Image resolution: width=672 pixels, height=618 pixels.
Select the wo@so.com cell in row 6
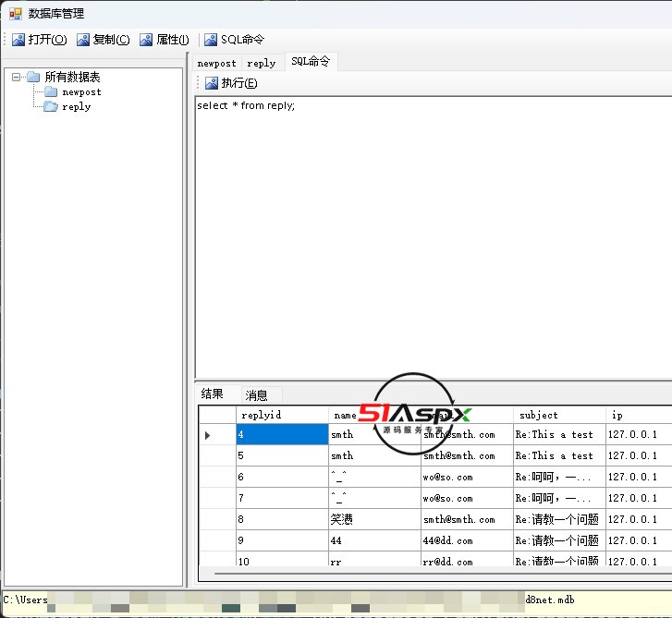(467, 477)
